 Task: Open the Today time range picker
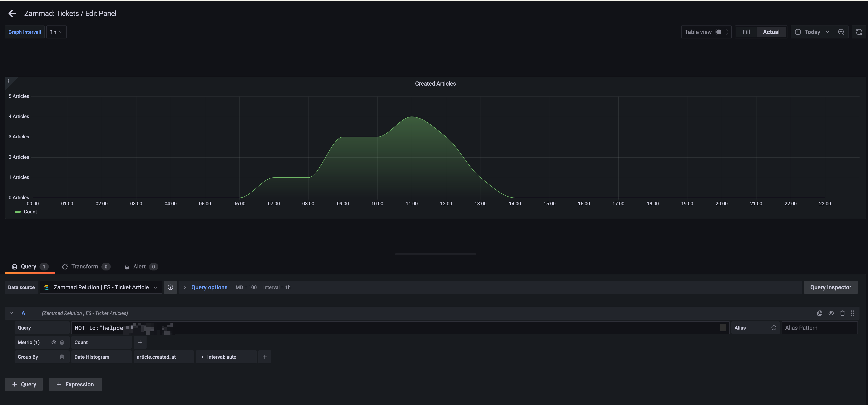812,32
